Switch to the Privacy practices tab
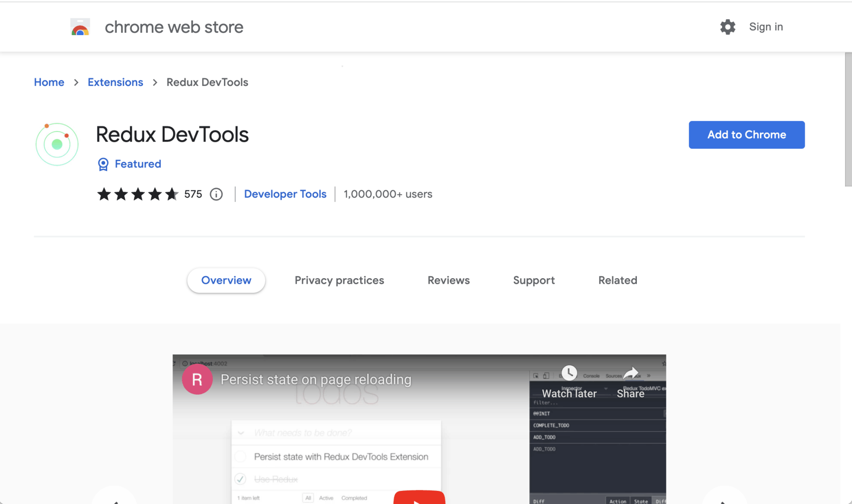The image size is (852, 504). (339, 281)
